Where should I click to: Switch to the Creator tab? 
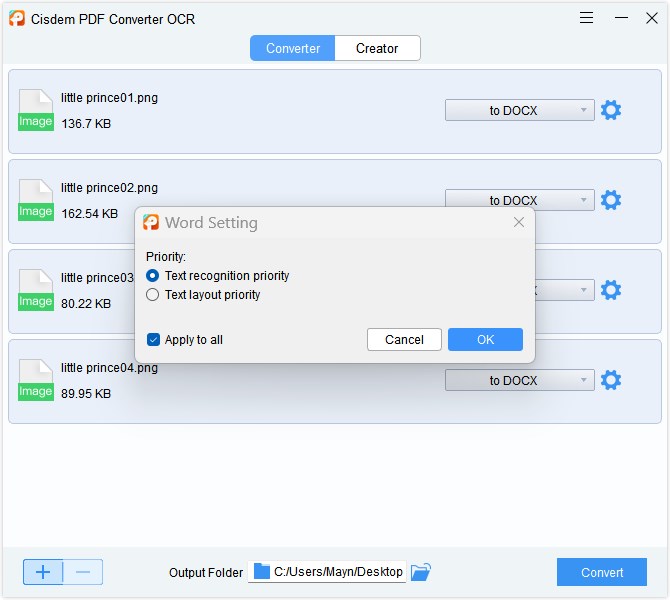point(377,48)
